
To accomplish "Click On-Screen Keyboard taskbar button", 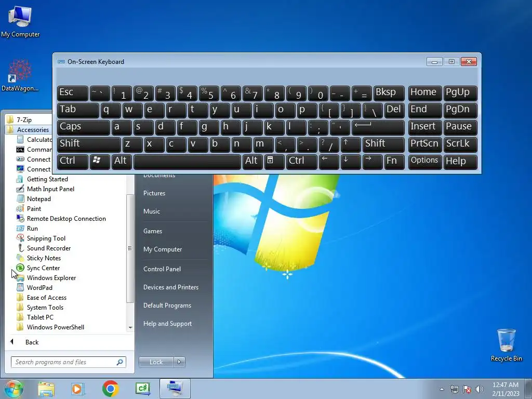I will point(175,389).
